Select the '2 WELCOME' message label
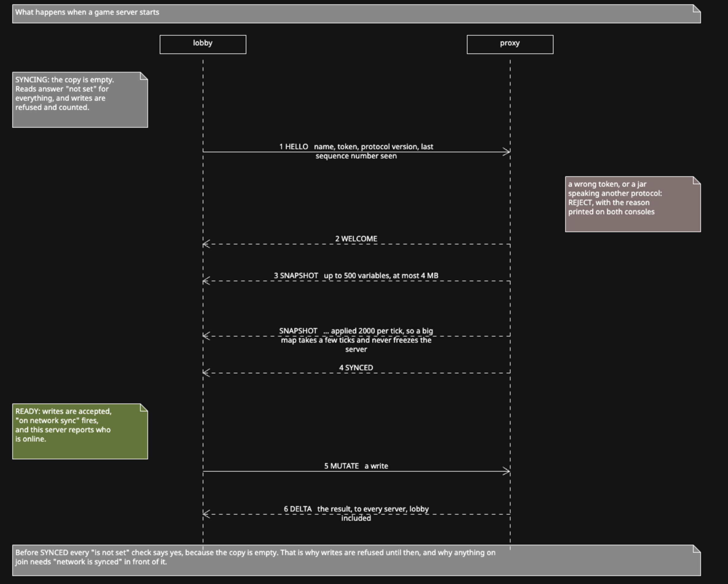 [356, 239]
